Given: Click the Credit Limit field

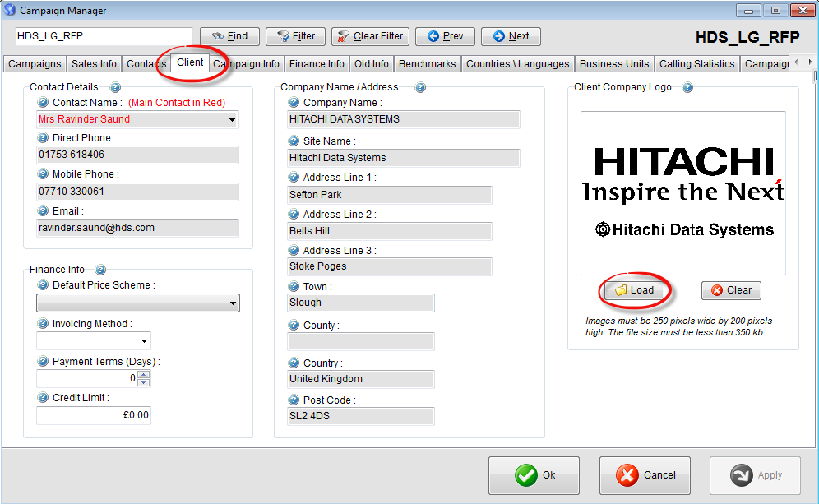Looking at the screenshot, I should (x=94, y=415).
